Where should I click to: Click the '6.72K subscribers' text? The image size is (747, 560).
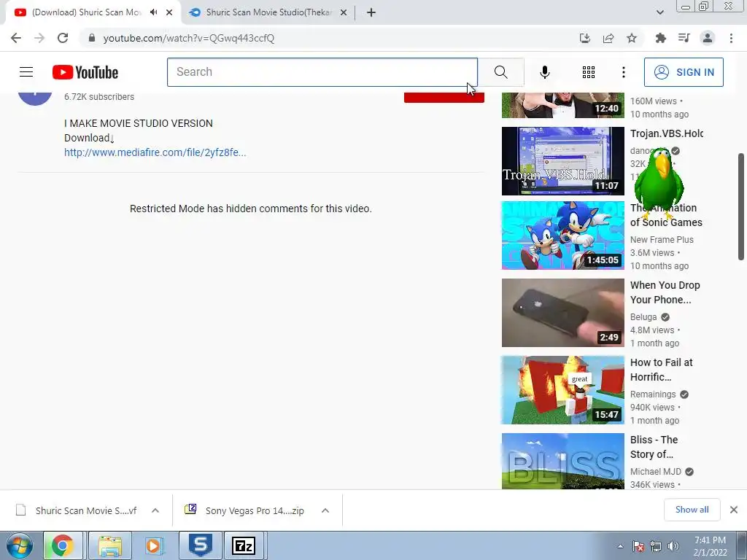point(99,97)
